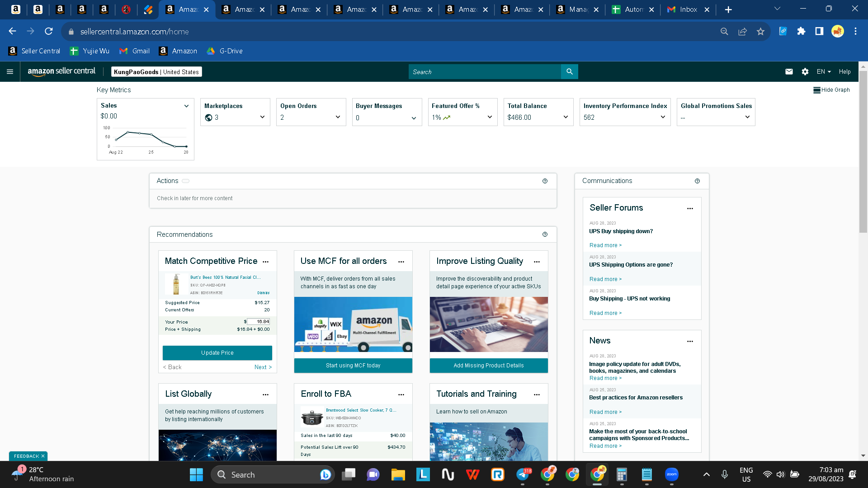Open Use MCF card more options
Screen dimensions: 868x488
coord(401,262)
